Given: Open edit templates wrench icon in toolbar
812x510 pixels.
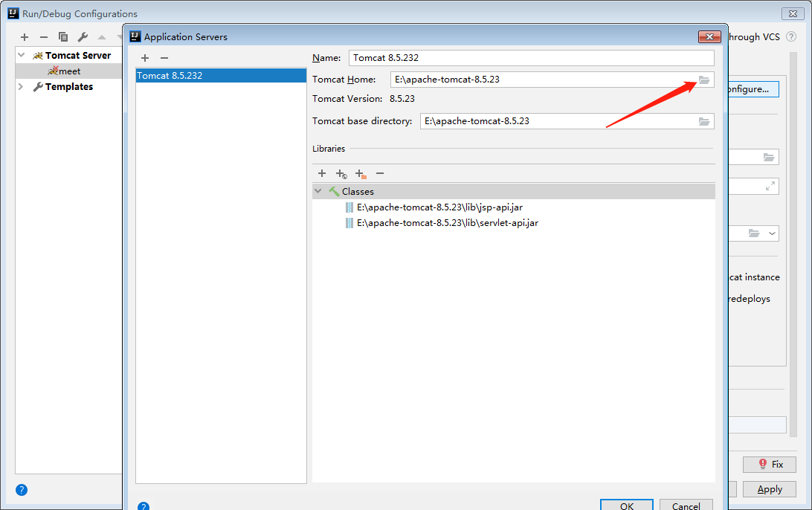Looking at the screenshot, I should coord(83,37).
